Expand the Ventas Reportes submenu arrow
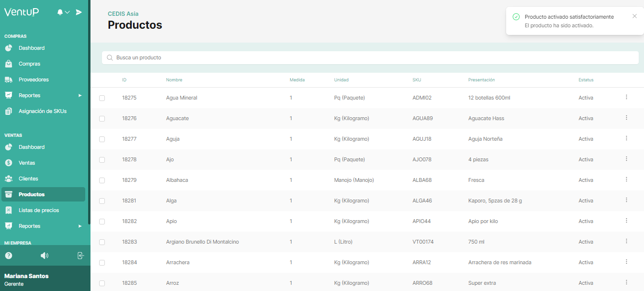This screenshot has width=644, height=291. click(x=80, y=226)
